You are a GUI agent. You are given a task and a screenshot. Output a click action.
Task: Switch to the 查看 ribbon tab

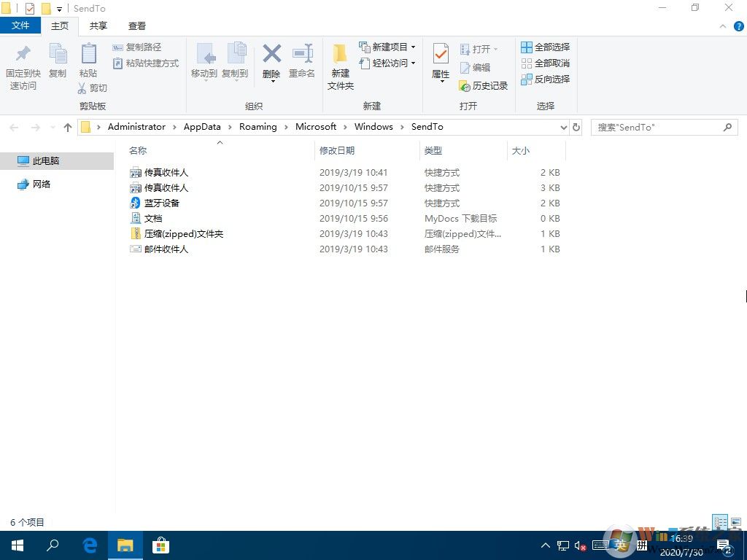(x=136, y=26)
